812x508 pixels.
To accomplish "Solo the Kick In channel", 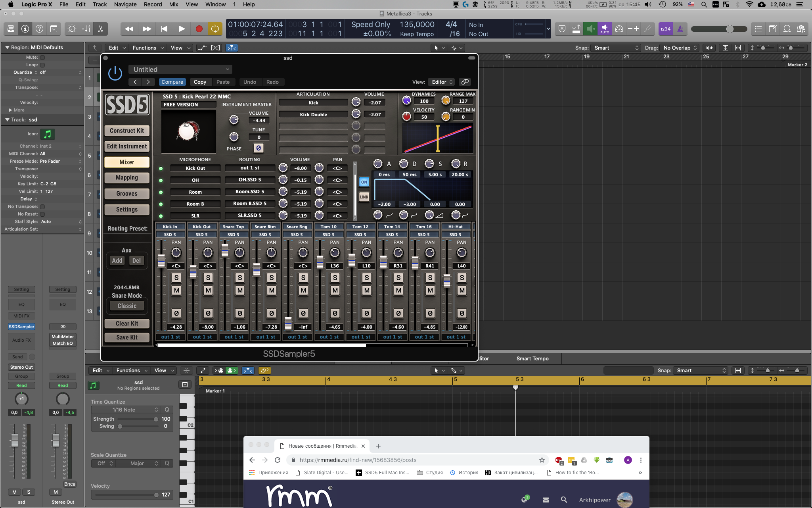I will tap(176, 278).
